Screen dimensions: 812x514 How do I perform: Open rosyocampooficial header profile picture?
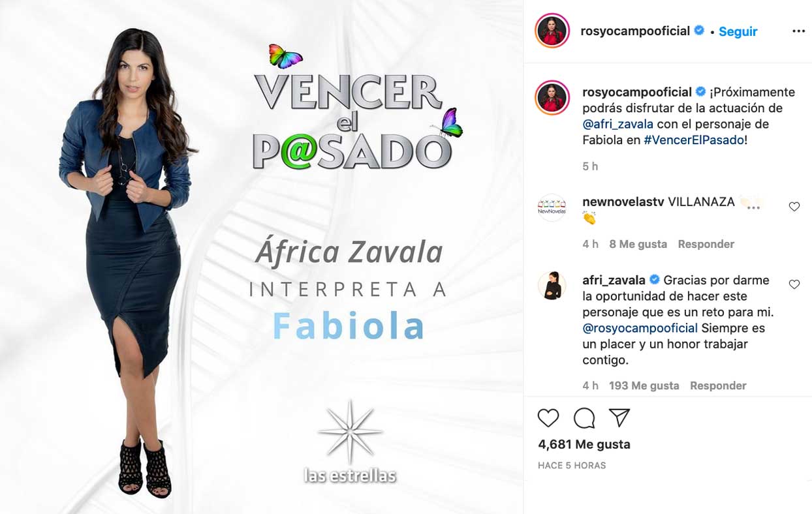click(x=552, y=31)
